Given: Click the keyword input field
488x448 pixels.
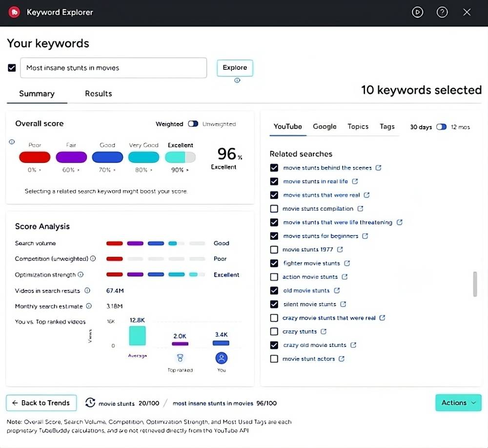Looking at the screenshot, I should pos(113,68).
